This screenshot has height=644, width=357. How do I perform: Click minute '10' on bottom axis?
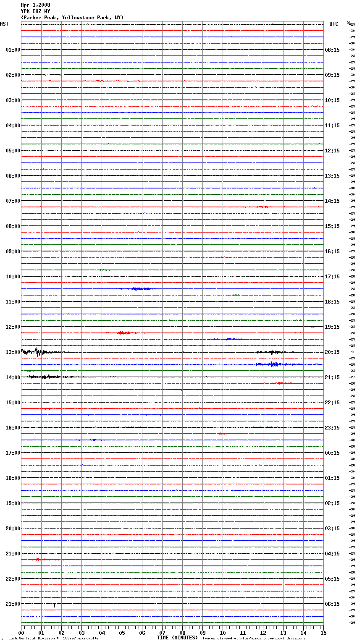(223, 632)
